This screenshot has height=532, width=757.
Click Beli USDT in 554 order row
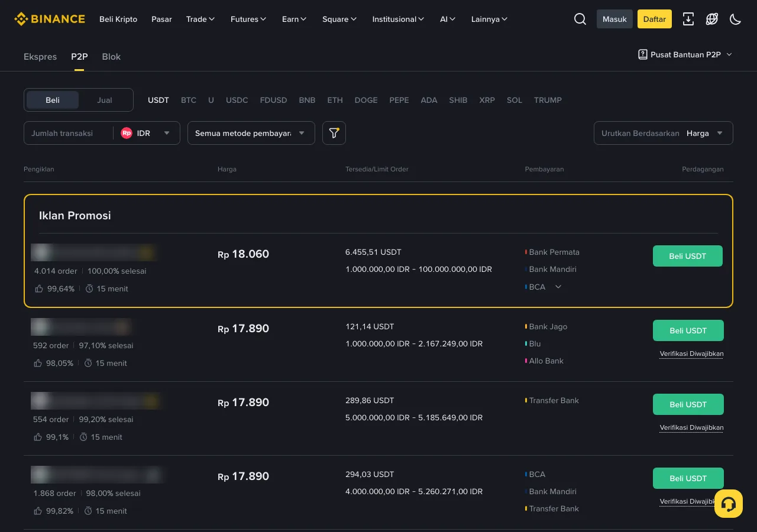(688, 404)
